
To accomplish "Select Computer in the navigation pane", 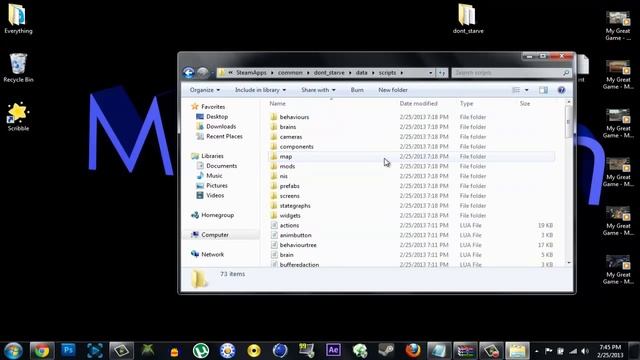I will (210, 235).
